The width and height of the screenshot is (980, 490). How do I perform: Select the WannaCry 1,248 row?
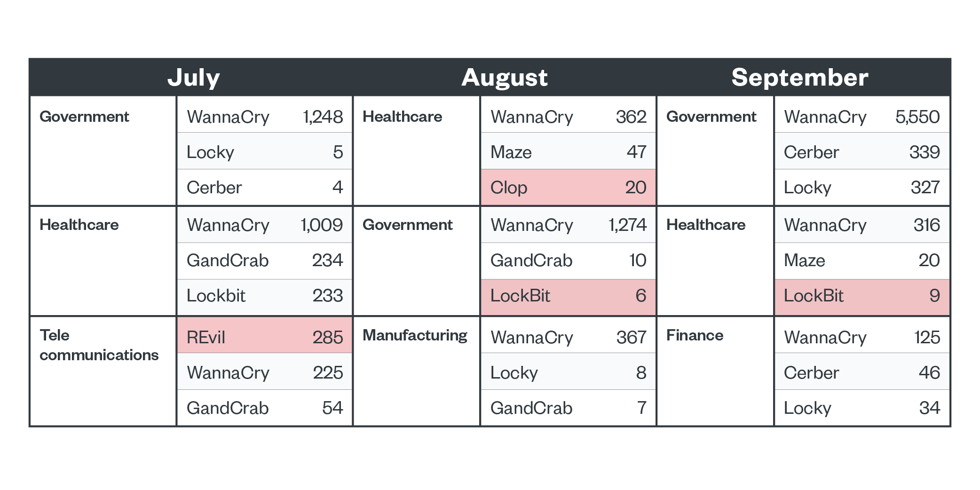pyautogui.click(x=264, y=117)
